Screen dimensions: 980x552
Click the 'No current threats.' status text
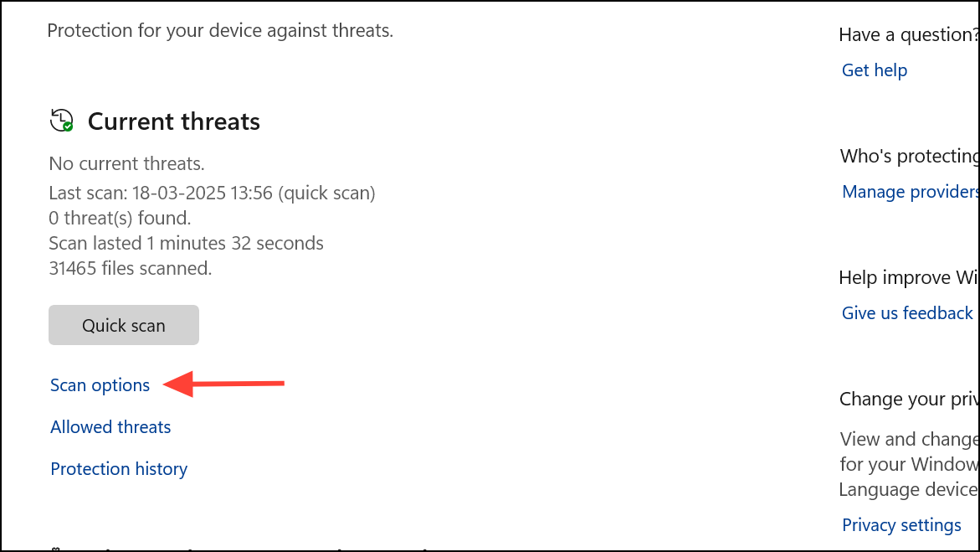[126, 163]
